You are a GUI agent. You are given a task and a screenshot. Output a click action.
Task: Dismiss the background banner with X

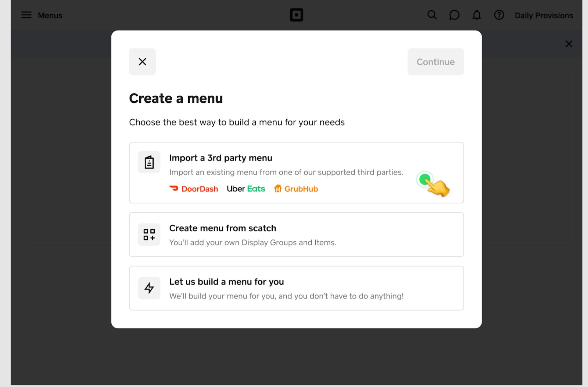click(x=569, y=44)
